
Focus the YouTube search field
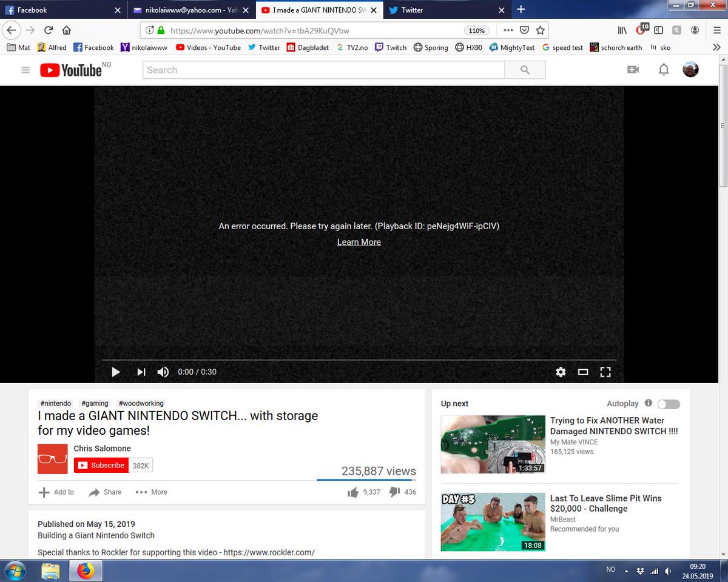(x=324, y=70)
